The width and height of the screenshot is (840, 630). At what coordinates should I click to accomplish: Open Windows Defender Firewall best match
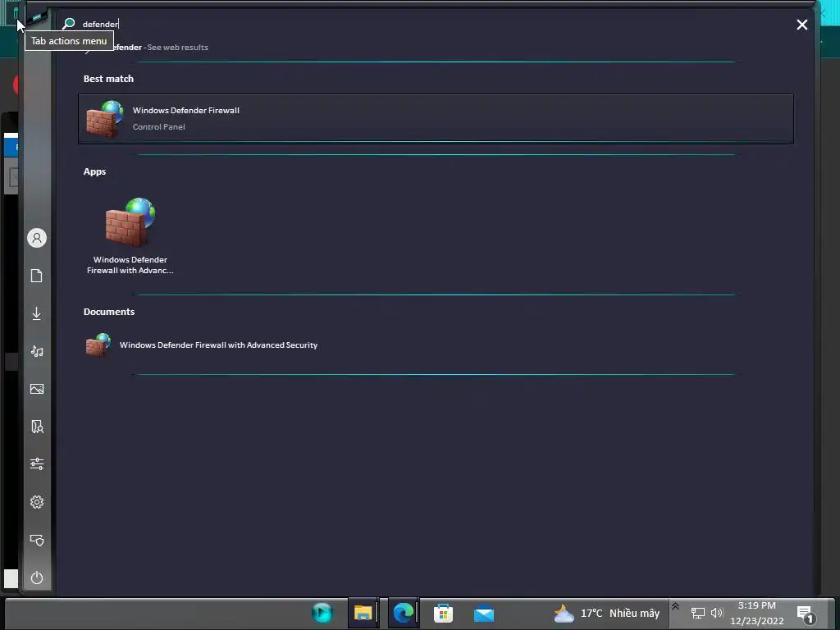click(x=436, y=119)
